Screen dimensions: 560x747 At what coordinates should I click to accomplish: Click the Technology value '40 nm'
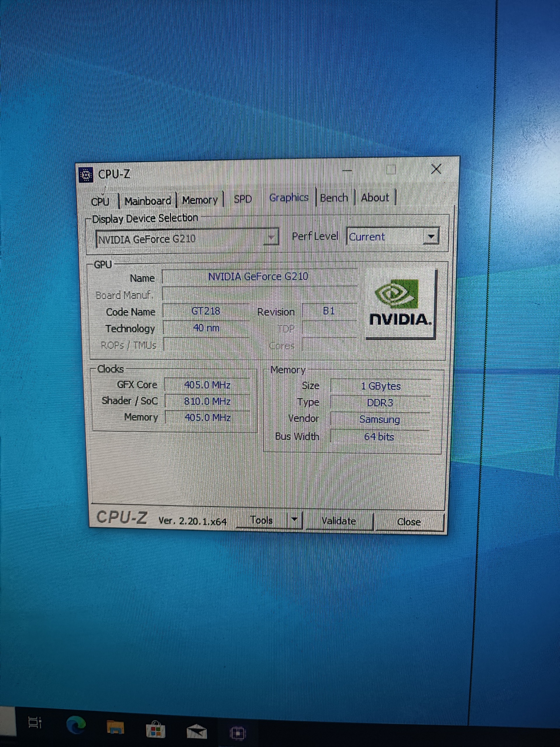206,328
